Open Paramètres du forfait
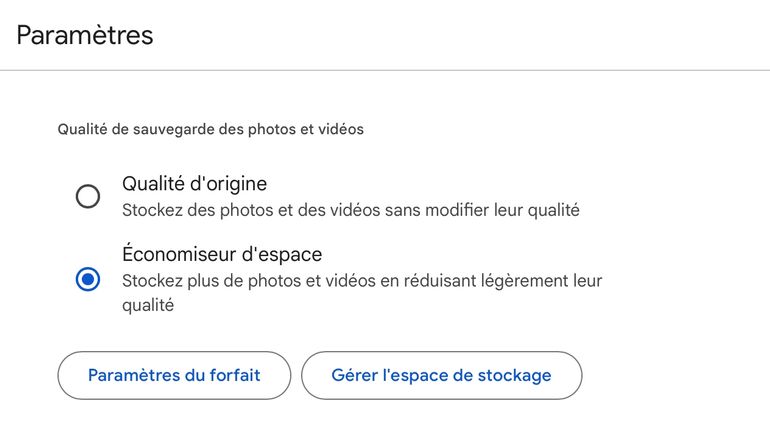 click(x=174, y=376)
